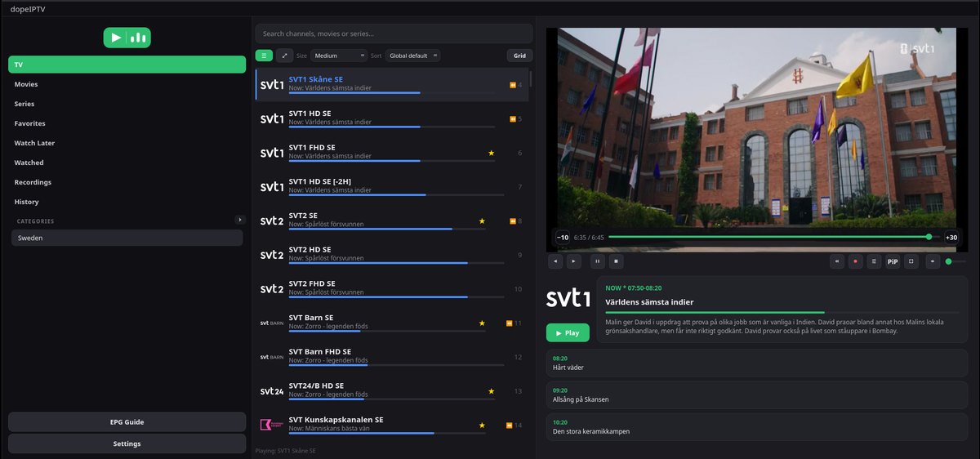Open the tracks list button beside PiP

point(875,261)
